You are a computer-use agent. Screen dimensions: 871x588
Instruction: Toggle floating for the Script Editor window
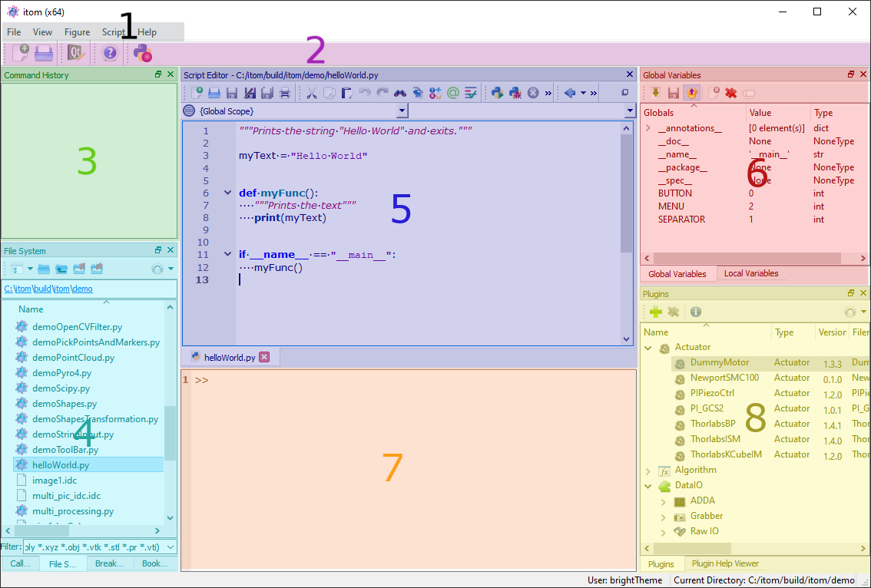point(625,93)
